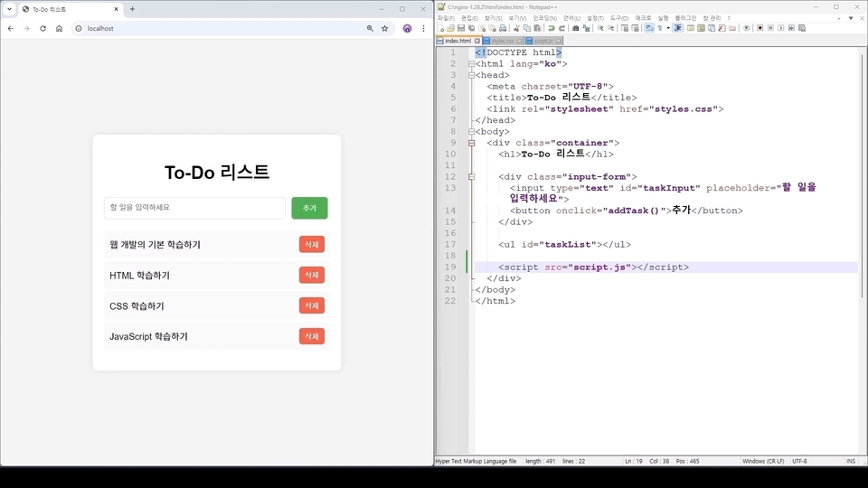Click the green Undo arrow
The image size is (868, 488).
click(x=552, y=28)
